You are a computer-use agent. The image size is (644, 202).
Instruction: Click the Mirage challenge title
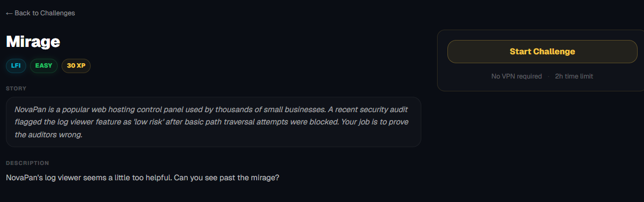pyautogui.click(x=33, y=42)
